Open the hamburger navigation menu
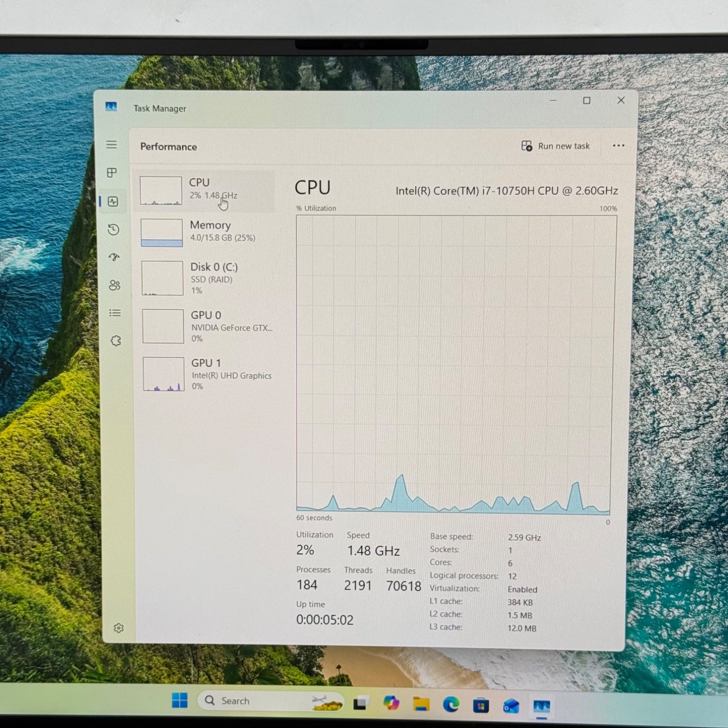The height and width of the screenshot is (728, 728). click(112, 145)
